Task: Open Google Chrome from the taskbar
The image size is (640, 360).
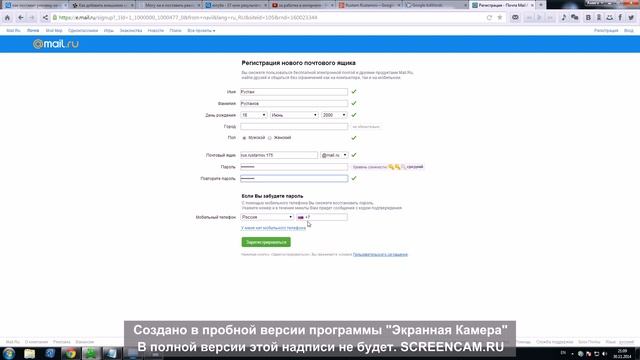Action: [71, 353]
